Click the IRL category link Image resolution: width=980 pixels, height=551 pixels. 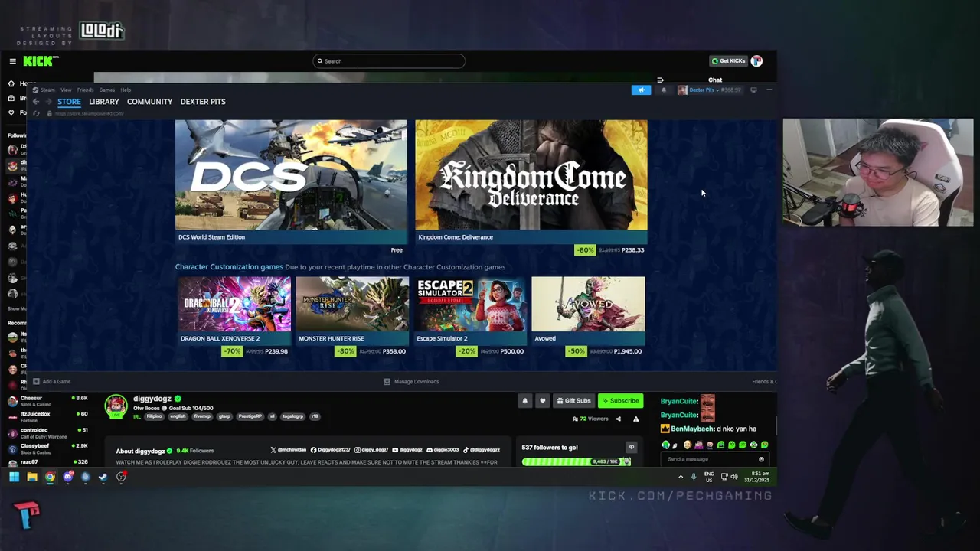[x=137, y=416]
